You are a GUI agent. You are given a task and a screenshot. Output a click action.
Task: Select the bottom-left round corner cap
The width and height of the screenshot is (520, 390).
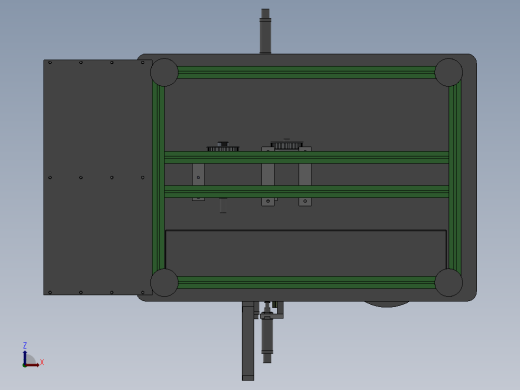pos(164,282)
